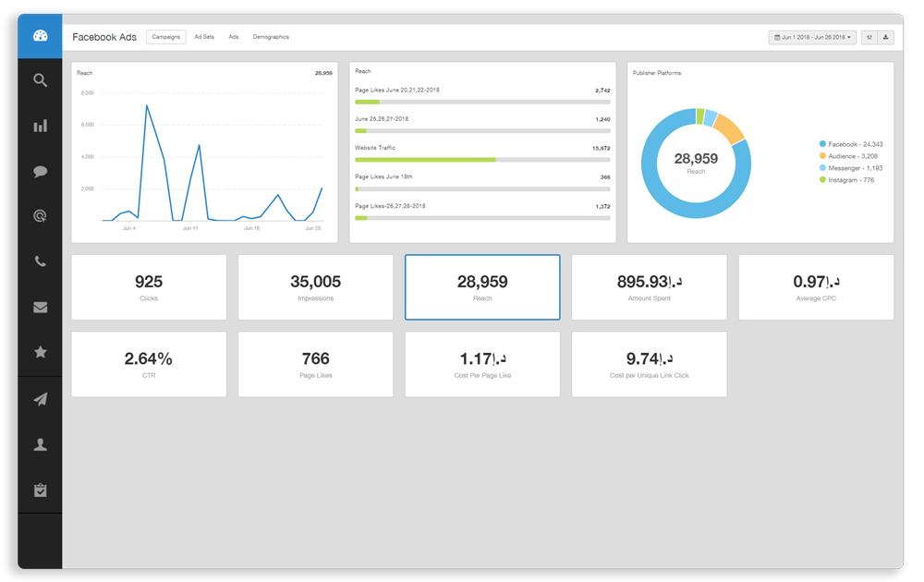Viewport: 924px width, 582px height.
Task: Open the target click paid ads section
Action: 40,216
